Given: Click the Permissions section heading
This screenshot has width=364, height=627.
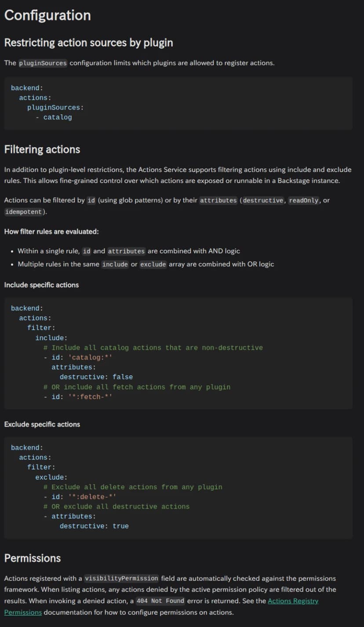Looking at the screenshot, I should click(x=33, y=558).
